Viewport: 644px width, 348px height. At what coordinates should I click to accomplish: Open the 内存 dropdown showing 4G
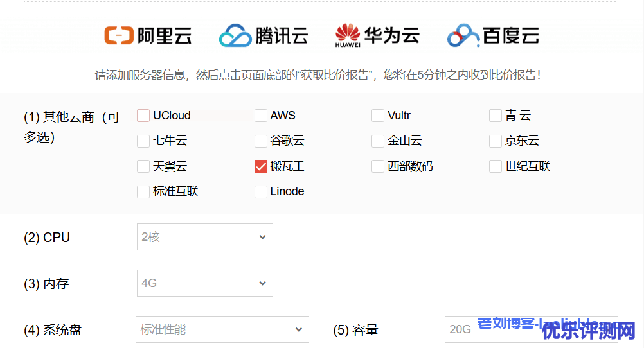(205, 283)
